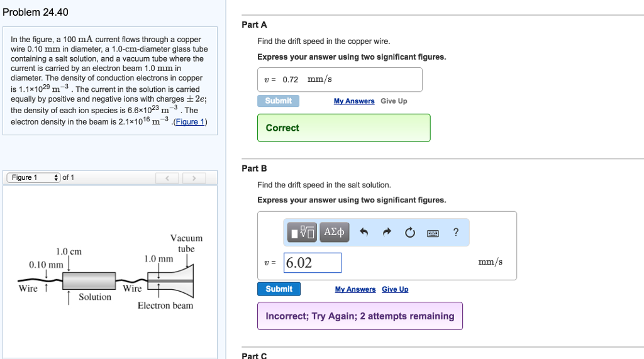Click Give Up text in Part A
Viewport: 644px width, 359px height.
pos(394,101)
